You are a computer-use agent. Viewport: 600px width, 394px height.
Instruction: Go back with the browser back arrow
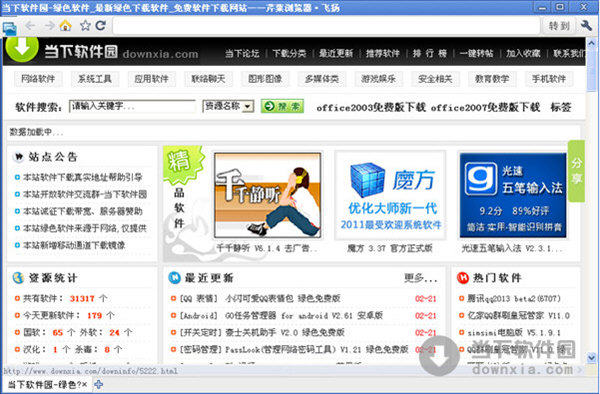30,26
